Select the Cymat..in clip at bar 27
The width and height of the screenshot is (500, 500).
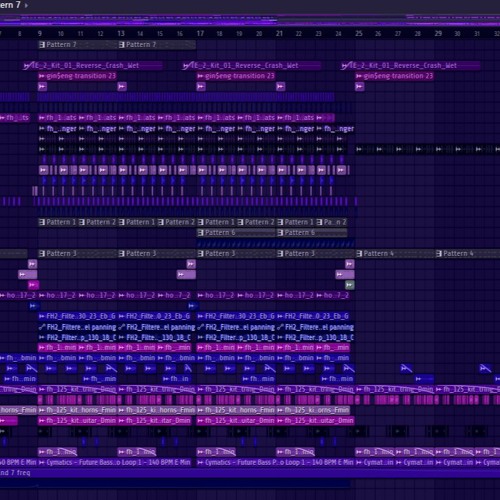pyautogui.click(x=415, y=462)
